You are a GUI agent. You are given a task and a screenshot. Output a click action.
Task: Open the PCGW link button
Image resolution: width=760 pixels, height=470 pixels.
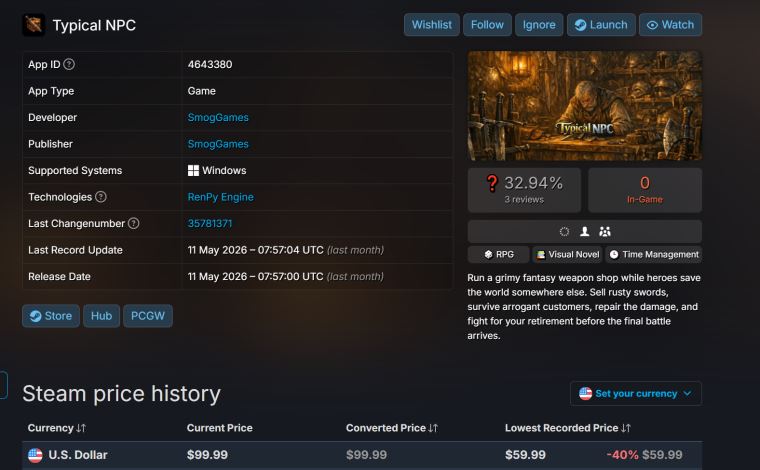148,316
